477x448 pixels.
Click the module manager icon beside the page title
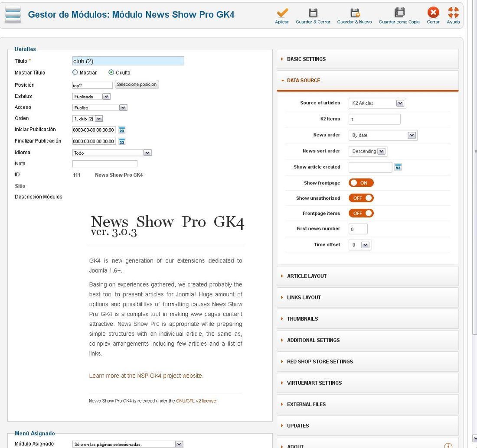(x=13, y=14)
